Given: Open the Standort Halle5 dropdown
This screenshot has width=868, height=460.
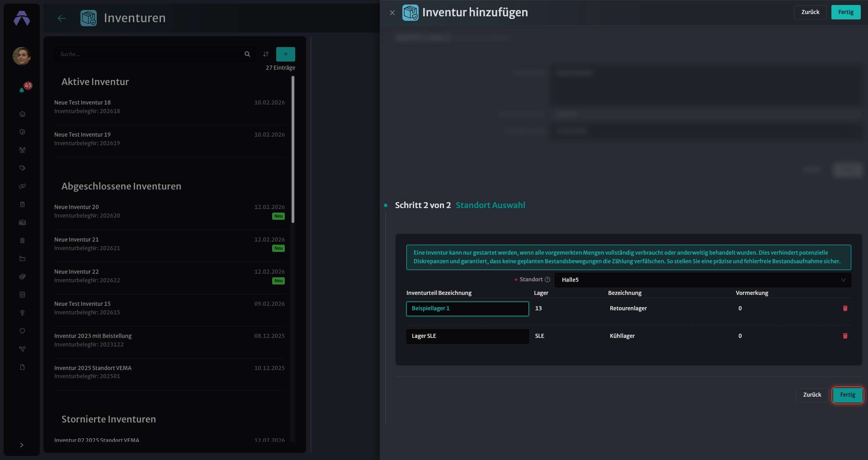Looking at the screenshot, I should [x=703, y=280].
